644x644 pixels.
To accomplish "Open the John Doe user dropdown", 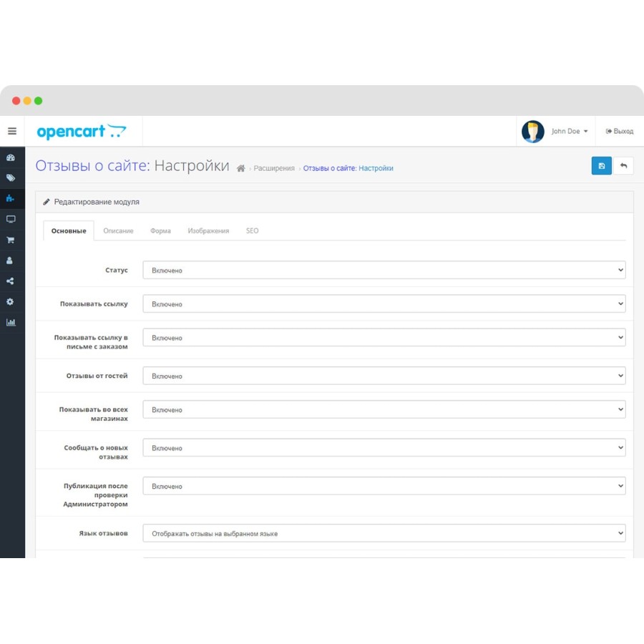I will (570, 131).
